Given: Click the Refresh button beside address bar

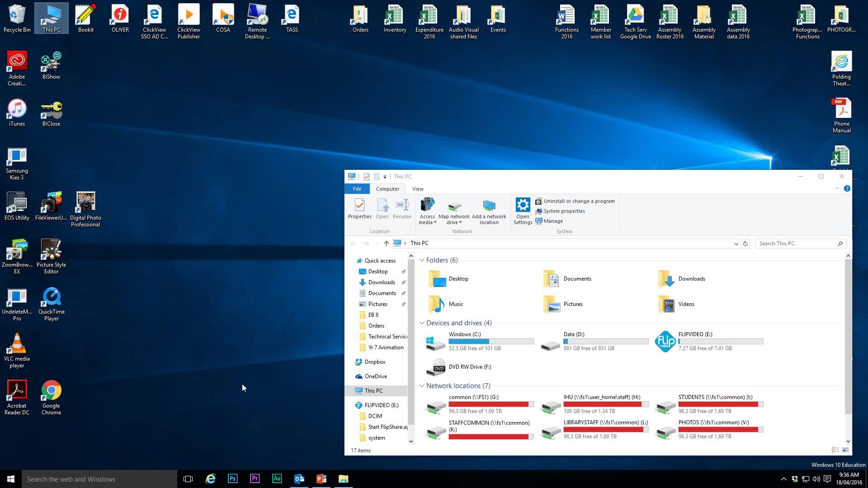Looking at the screenshot, I should point(745,244).
